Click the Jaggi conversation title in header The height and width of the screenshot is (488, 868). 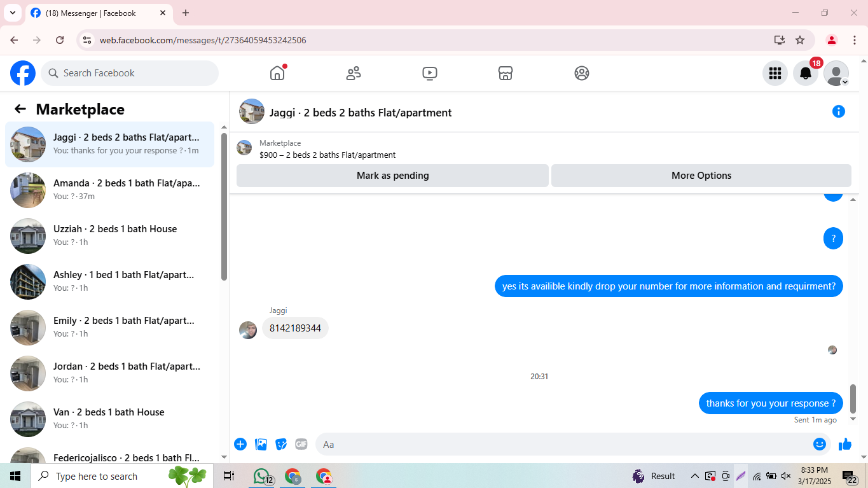pyautogui.click(x=361, y=113)
